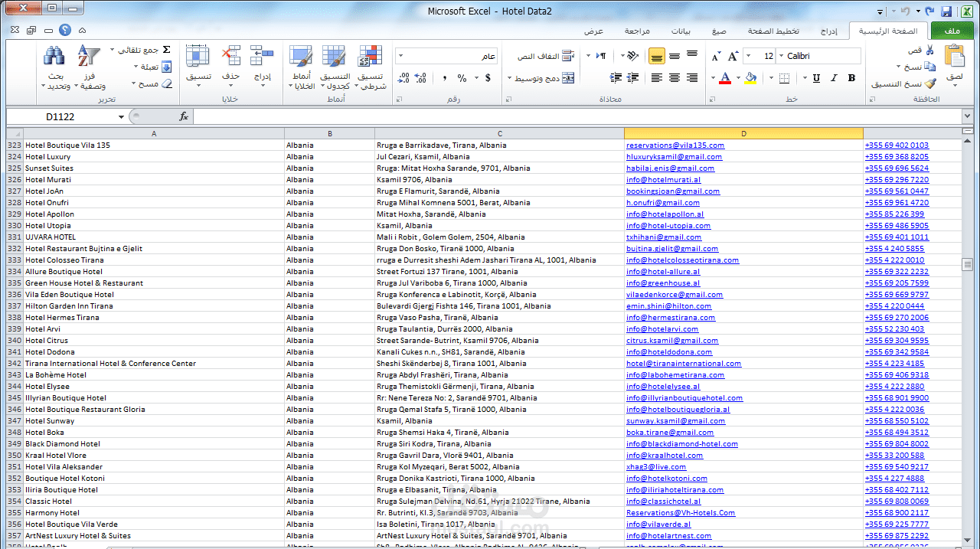Screen dimensions: 980x549
Task: Apply percent style format
Action: 462,78
